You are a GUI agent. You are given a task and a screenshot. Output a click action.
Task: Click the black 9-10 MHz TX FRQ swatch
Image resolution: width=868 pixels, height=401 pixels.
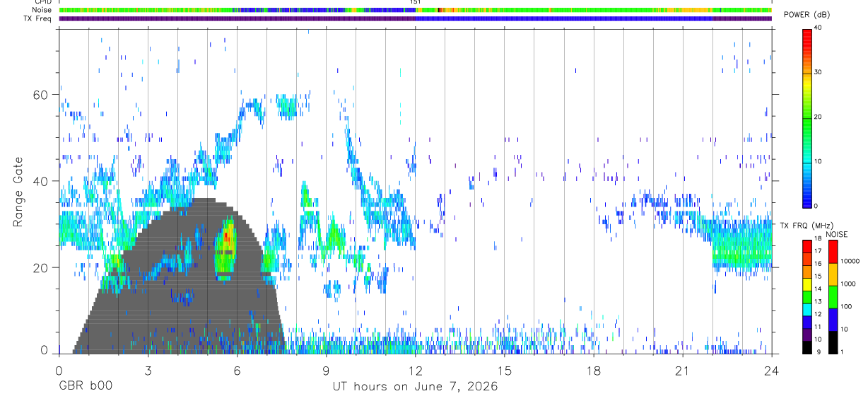pyautogui.click(x=807, y=346)
